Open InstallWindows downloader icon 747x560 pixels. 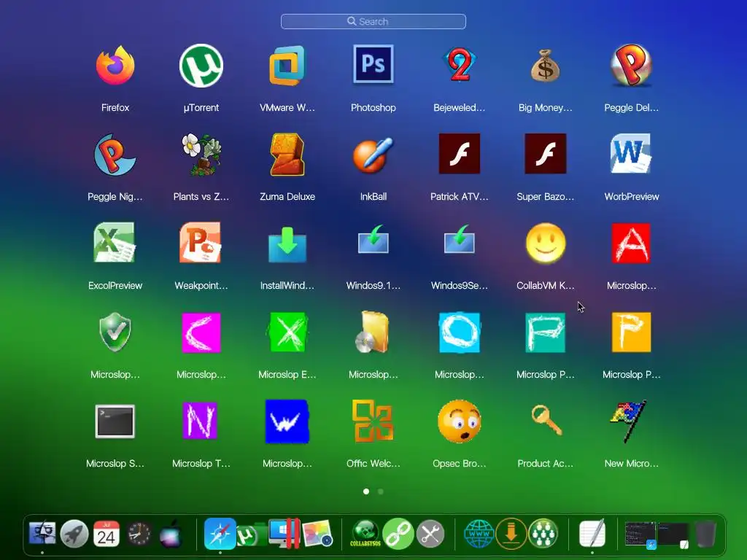coord(287,245)
